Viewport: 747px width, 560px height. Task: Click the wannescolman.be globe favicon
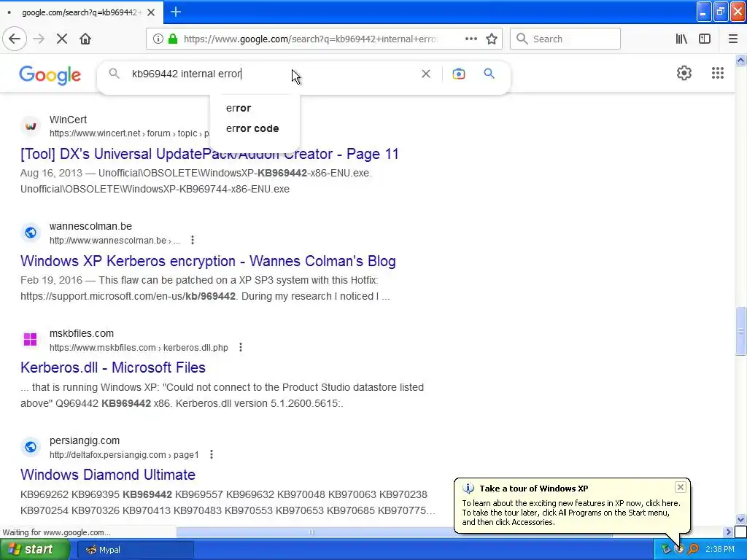31,233
